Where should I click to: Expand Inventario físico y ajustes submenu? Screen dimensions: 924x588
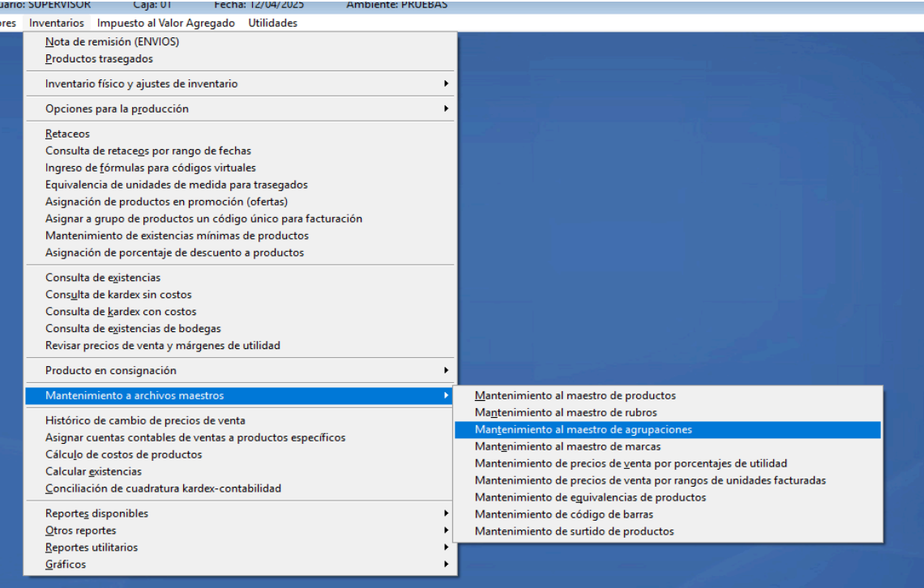pos(142,83)
